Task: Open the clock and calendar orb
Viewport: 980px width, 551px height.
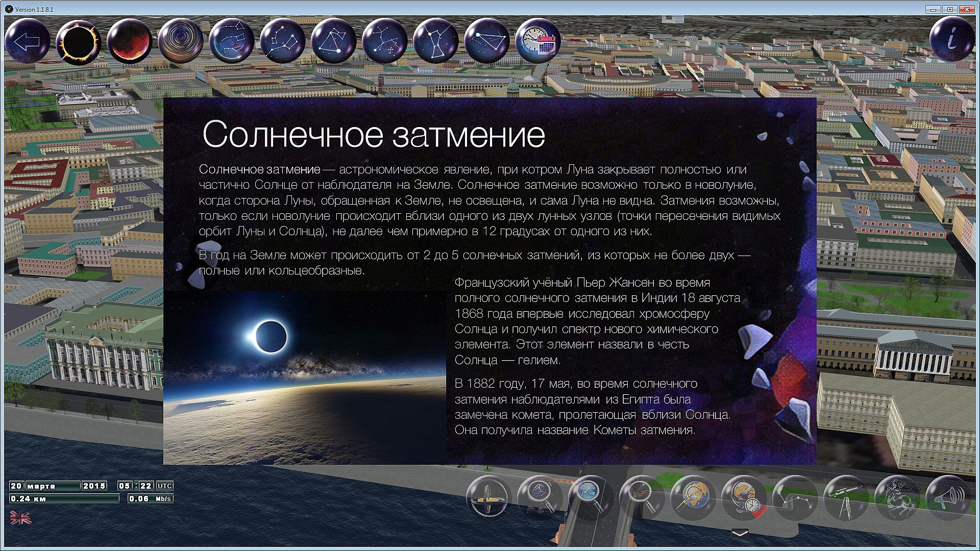Action: pos(537,41)
